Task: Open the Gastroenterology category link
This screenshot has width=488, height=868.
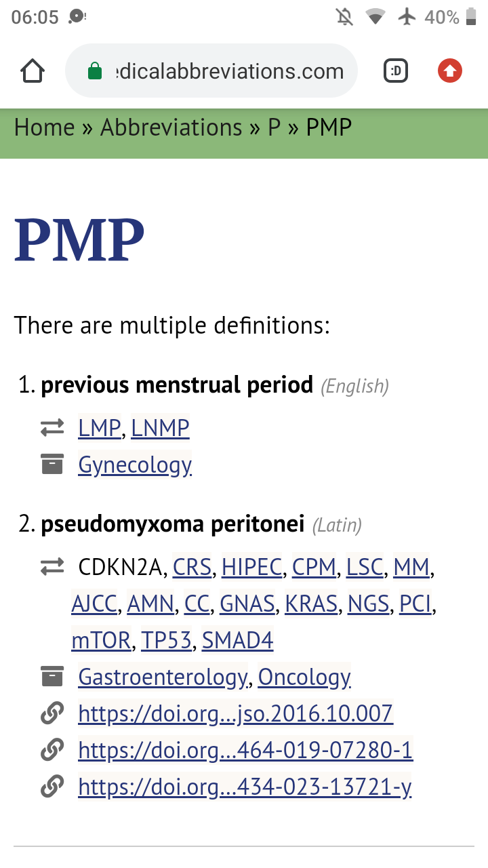Action: click(163, 677)
